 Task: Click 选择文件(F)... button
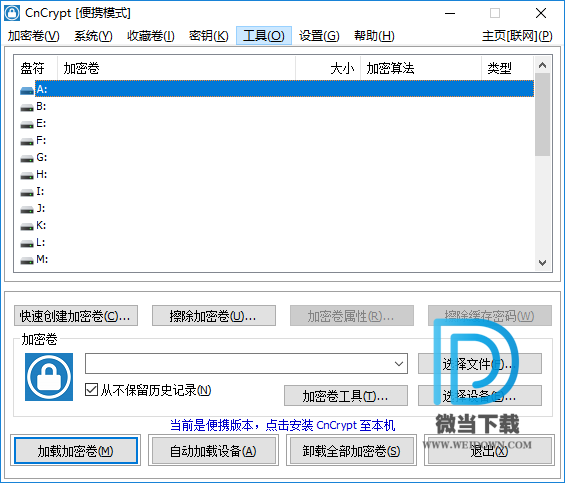tap(480, 364)
